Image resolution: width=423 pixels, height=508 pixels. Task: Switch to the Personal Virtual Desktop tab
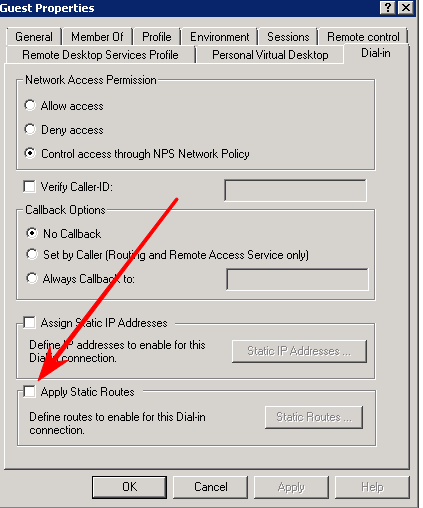(x=270, y=55)
